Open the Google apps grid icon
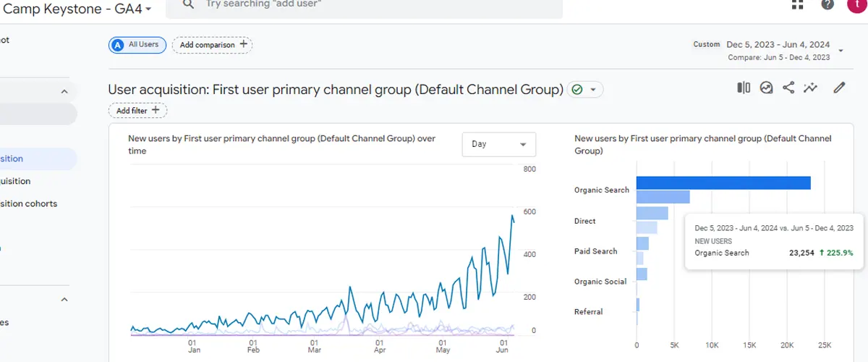The width and height of the screenshot is (868, 362). click(798, 4)
